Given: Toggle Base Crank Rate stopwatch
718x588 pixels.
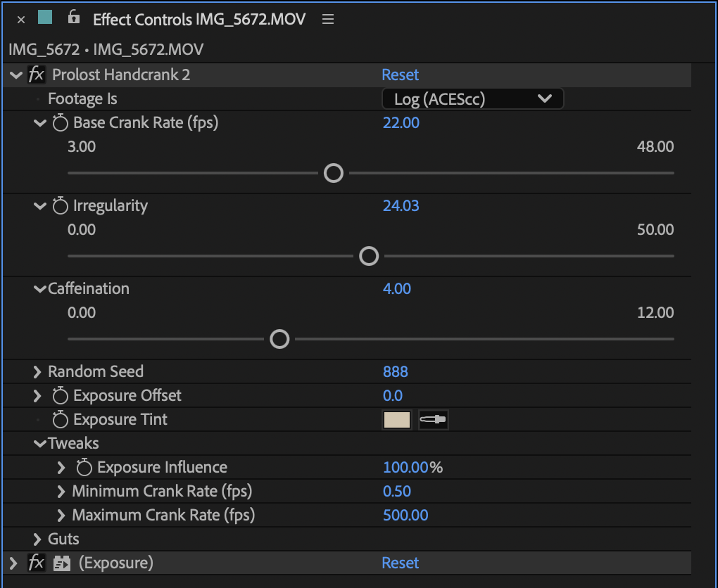Looking at the screenshot, I should click(60, 122).
